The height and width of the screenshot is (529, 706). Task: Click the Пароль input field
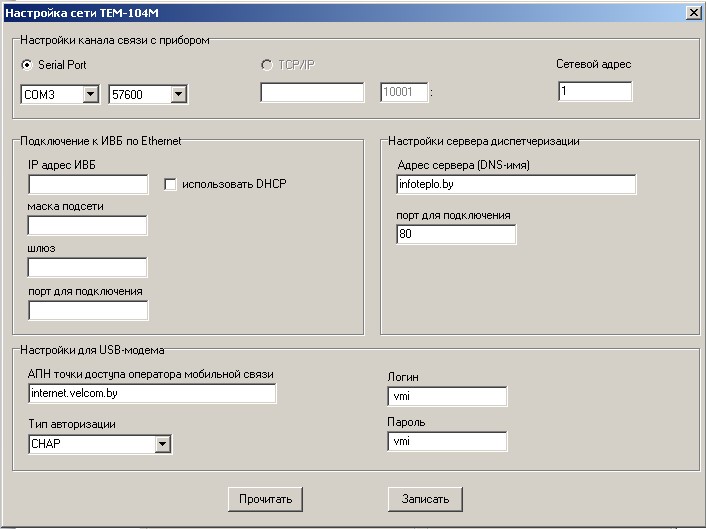pos(447,441)
